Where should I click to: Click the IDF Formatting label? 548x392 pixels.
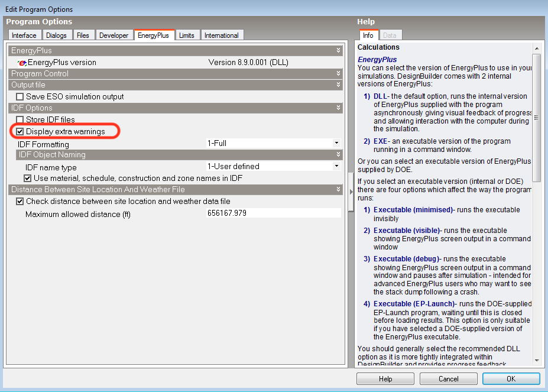(x=43, y=144)
